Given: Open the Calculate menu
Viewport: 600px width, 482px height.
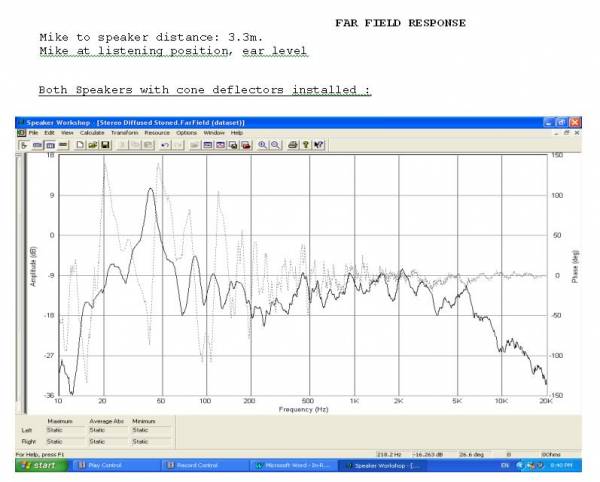Looking at the screenshot, I should 92,133.
